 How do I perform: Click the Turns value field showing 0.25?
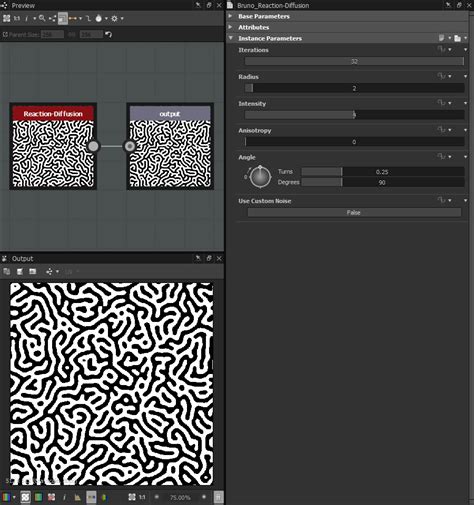pos(383,172)
